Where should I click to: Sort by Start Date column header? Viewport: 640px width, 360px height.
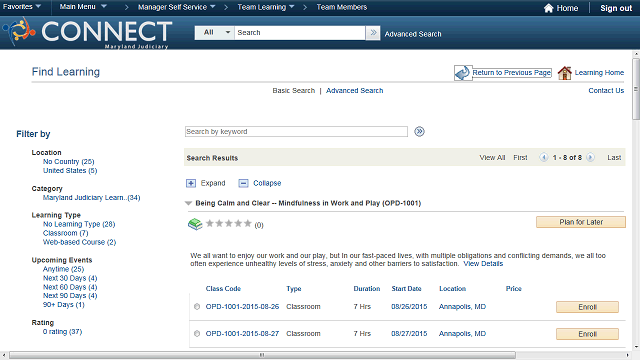point(406,289)
